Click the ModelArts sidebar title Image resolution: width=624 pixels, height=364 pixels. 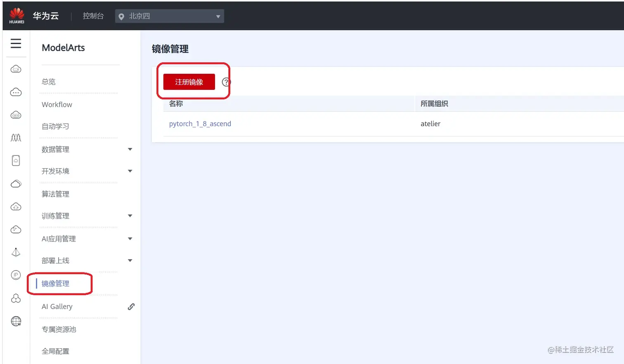click(63, 48)
